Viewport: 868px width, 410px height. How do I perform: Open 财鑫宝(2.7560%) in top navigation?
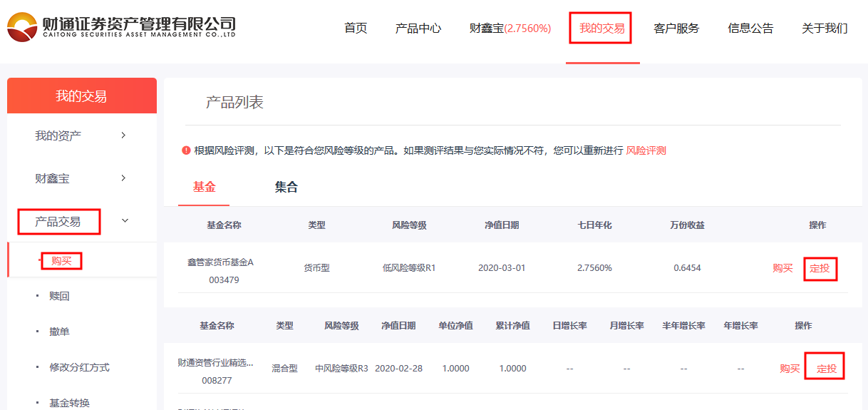pos(510,29)
